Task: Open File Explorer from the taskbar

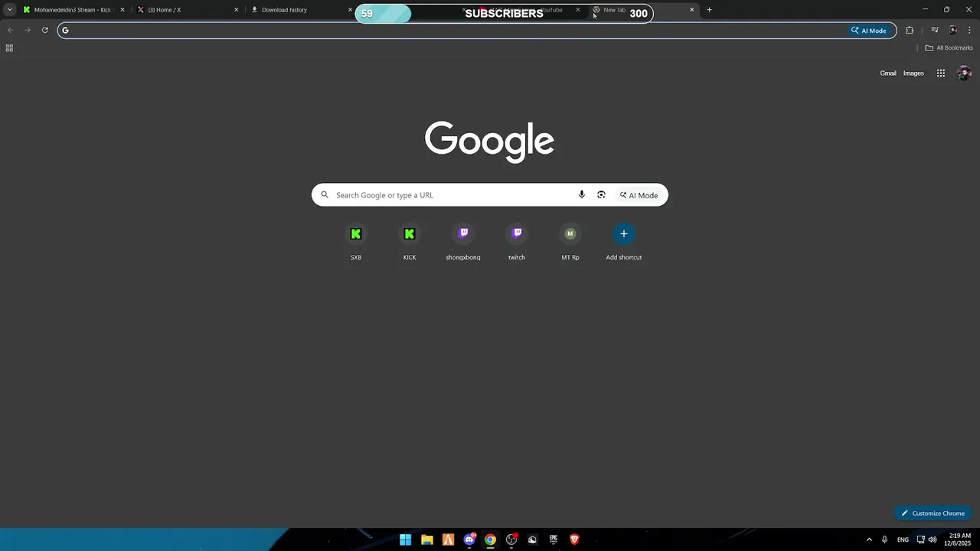Action: (427, 540)
